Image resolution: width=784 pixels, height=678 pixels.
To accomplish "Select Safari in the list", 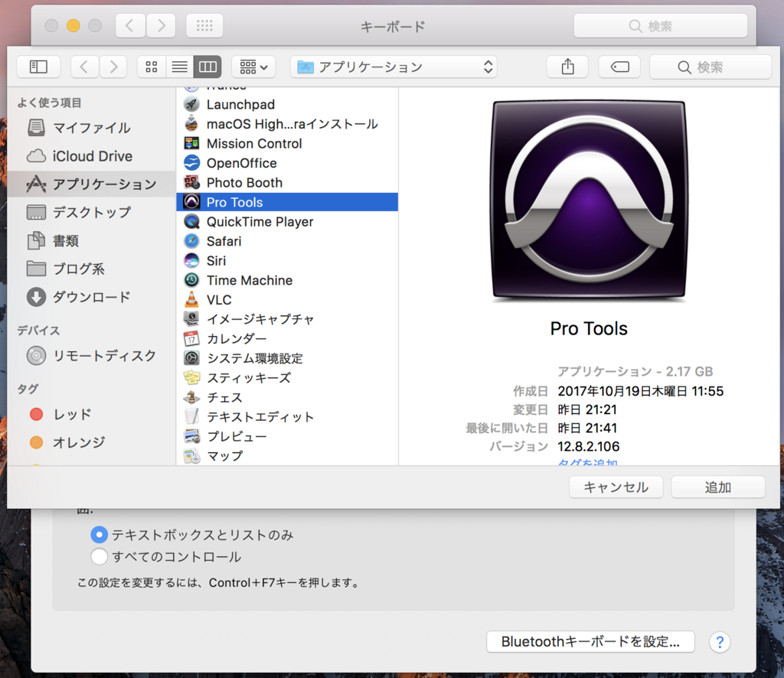I will [x=287, y=241].
